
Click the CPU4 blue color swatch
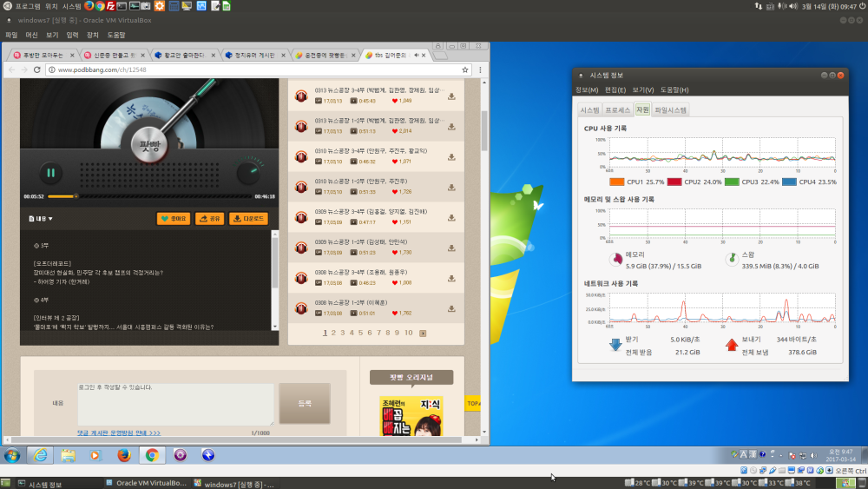point(789,182)
